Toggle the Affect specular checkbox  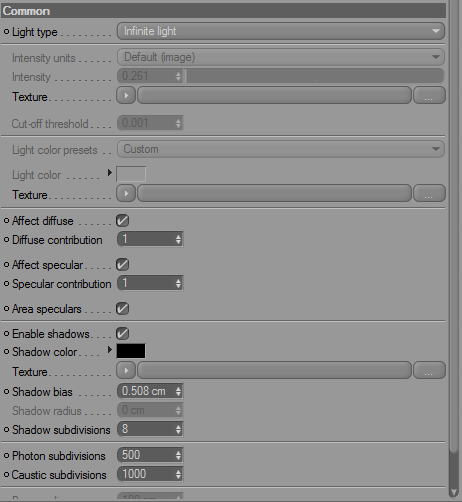tap(122, 265)
